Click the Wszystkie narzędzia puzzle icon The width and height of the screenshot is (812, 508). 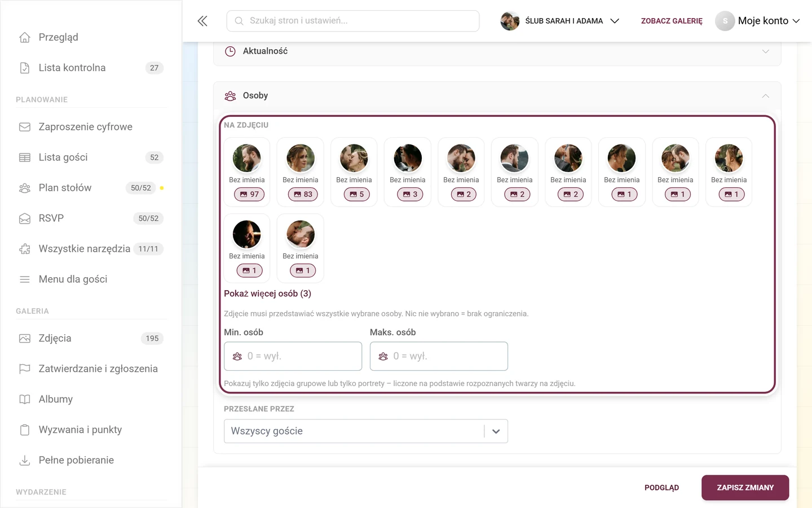pos(25,249)
